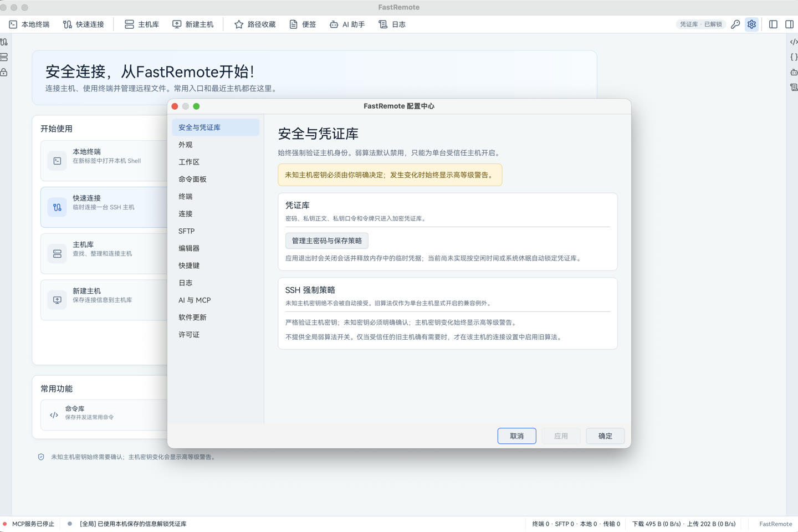Screen dimensions: 798x532
Task: Open 本地终端 from the top toolbar
Action: [x=29, y=24]
